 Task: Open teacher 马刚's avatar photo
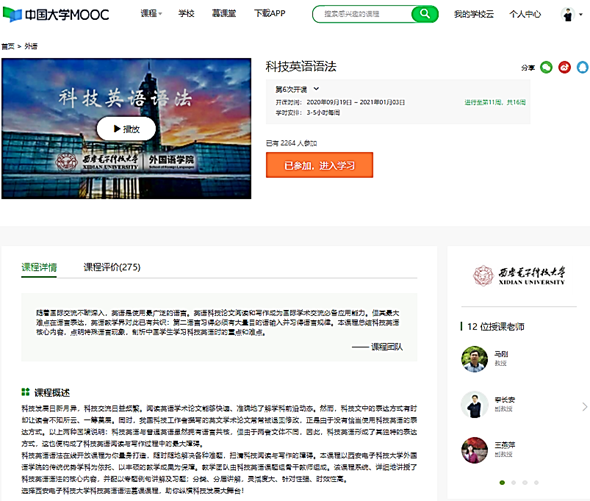[474, 359]
